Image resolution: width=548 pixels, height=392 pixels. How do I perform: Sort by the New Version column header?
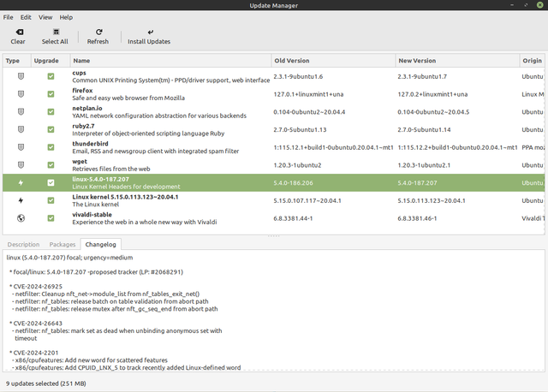(x=457, y=61)
